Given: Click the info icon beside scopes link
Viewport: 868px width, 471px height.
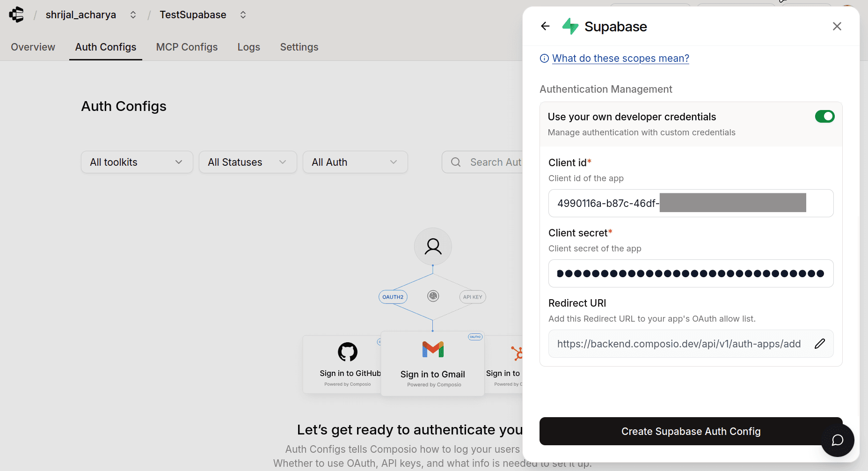Looking at the screenshot, I should (544, 59).
